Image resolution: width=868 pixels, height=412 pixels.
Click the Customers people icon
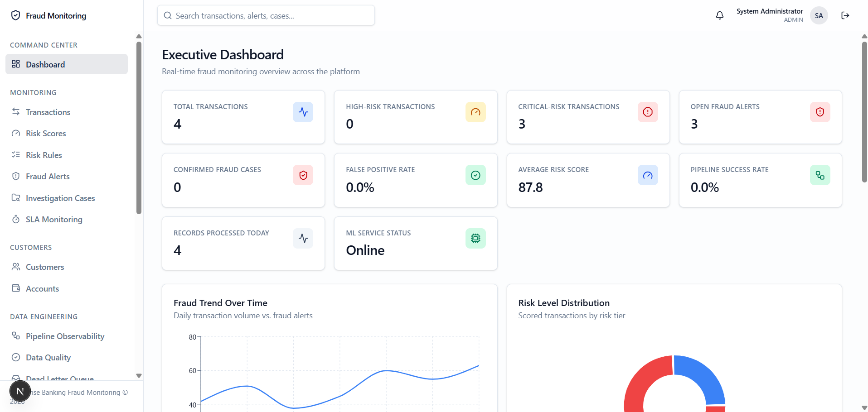pyautogui.click(x=16, y=267)
